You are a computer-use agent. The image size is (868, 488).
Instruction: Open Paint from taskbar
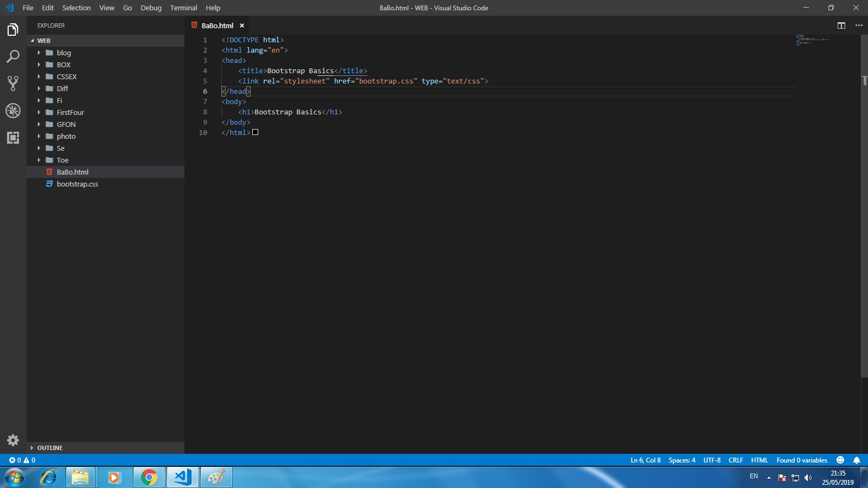[x=216, y=477]
